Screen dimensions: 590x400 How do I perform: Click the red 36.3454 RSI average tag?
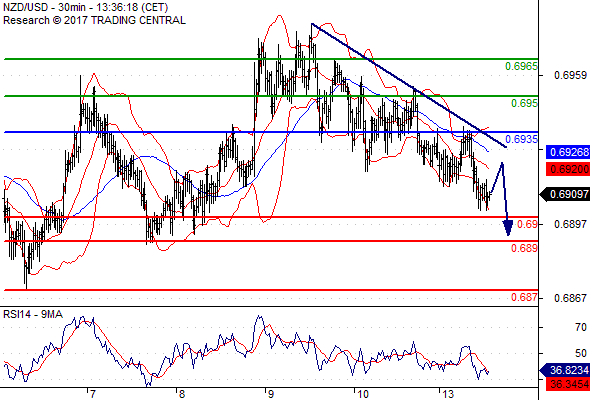tap(568, 384)
